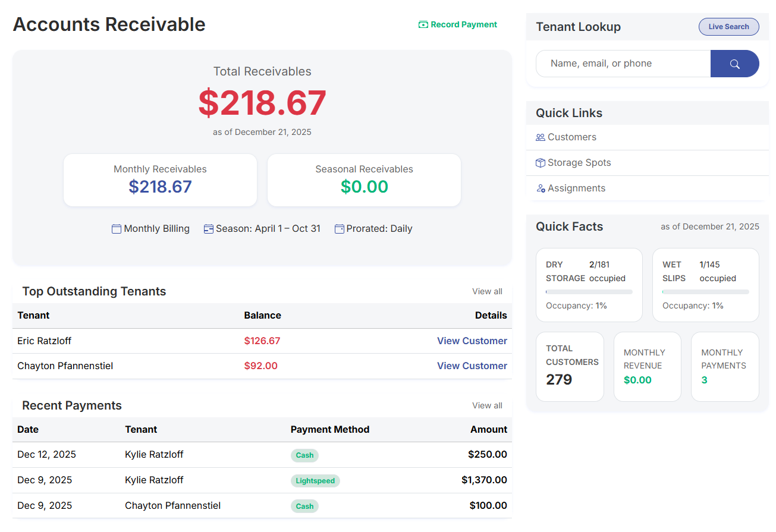The image size is (776, 532).
Task: Expand Top Outstanding Tenants via View all
Action: pyautogui.click(x=486, y=291)
